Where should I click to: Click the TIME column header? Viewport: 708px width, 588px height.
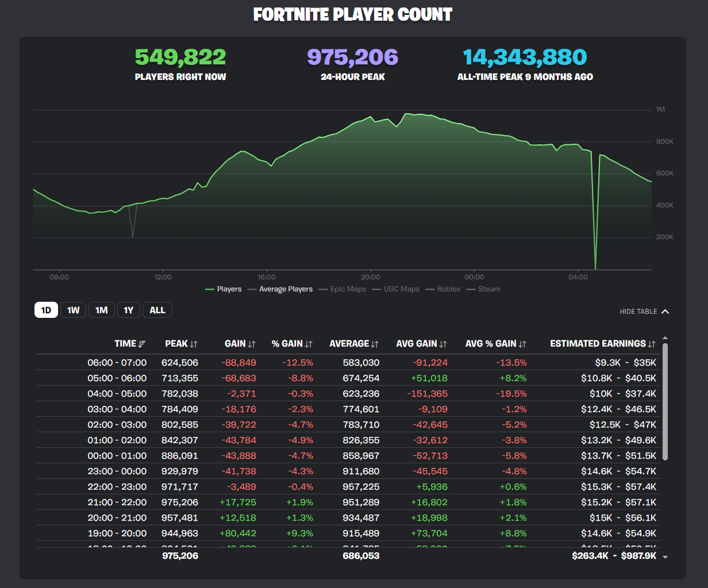pos(125,344)
